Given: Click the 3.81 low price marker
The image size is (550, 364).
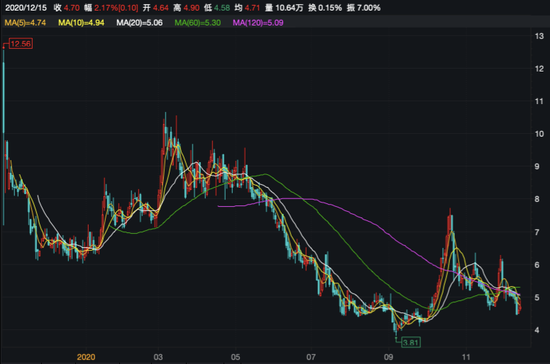Looking at the screenshot, I should (x=411, y=342).
